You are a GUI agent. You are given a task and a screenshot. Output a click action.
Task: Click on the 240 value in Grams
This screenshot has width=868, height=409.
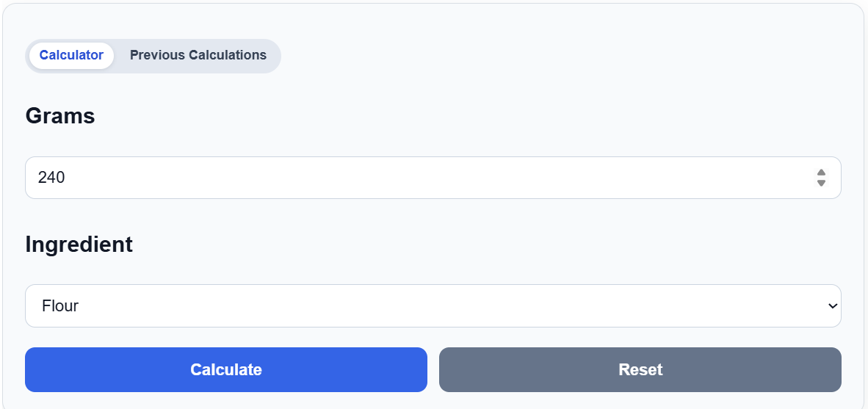point(51,178)
